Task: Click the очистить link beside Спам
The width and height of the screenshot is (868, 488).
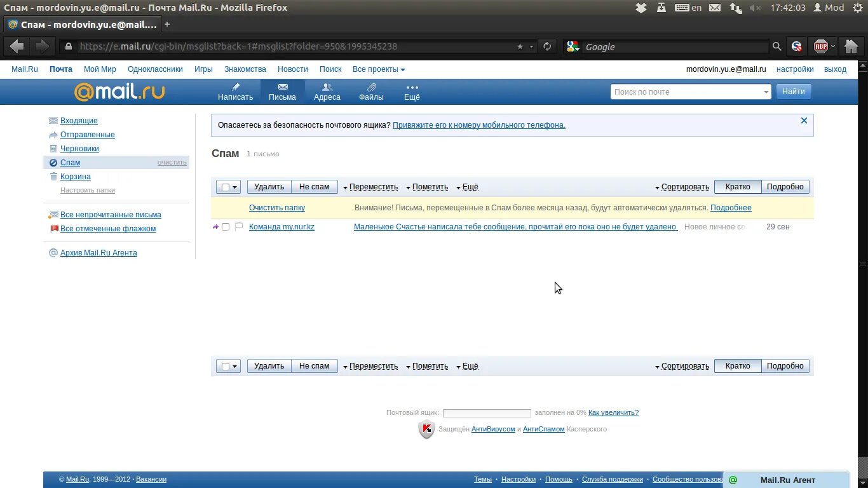Action: pos(172,163)
